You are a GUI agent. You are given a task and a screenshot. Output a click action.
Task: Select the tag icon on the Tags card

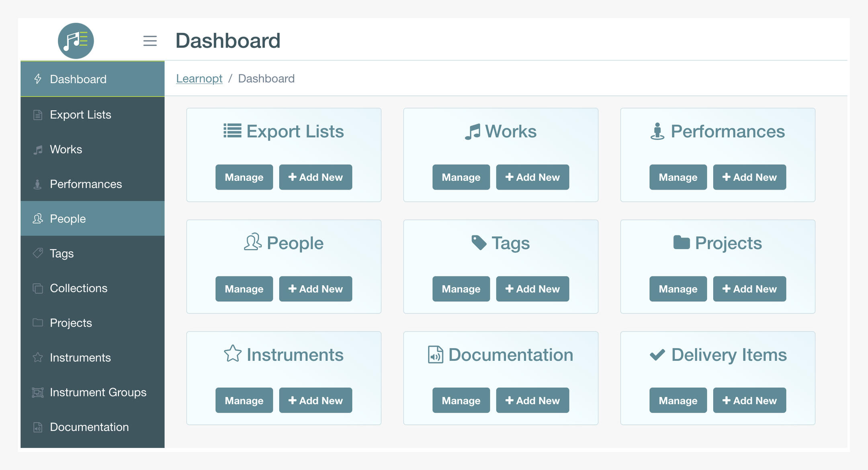click(x=478, y=242)
